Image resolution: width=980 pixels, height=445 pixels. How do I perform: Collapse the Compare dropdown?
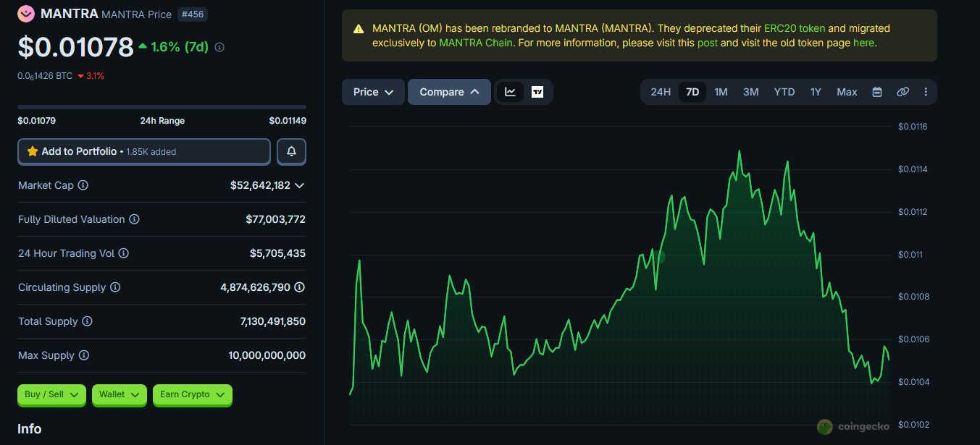(x=449, y=92)
